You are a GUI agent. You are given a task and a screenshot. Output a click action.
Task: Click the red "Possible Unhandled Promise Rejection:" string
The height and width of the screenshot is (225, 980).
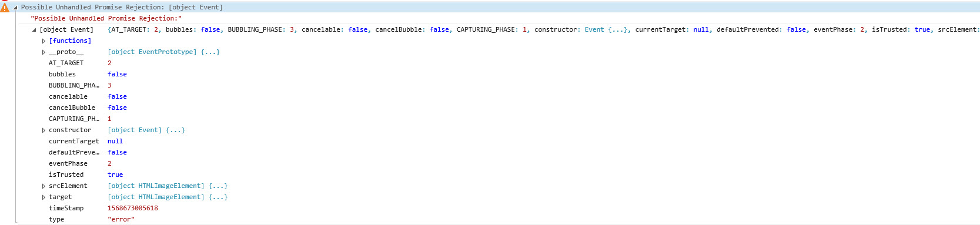106,19
